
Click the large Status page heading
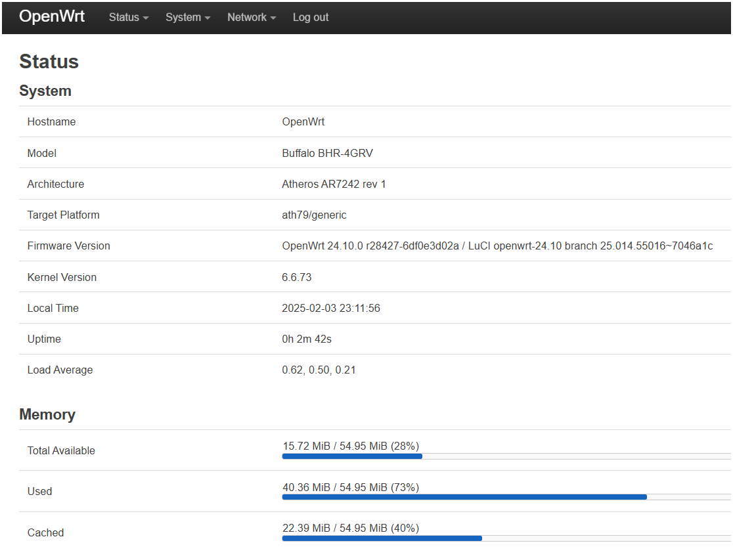coord(49,62)
